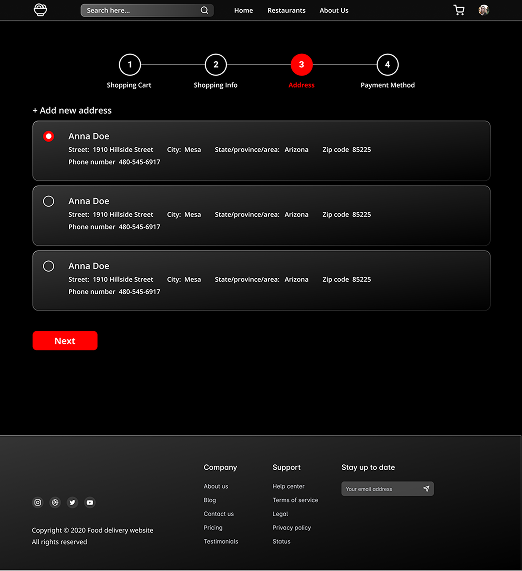
Task: Click the bowl logo icon in header
Action: pos(40,10)
